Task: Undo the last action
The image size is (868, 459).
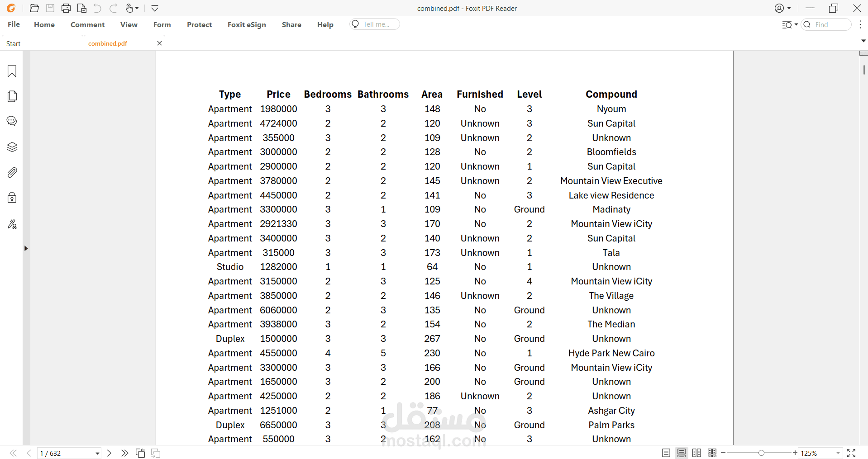Action: 97,8
